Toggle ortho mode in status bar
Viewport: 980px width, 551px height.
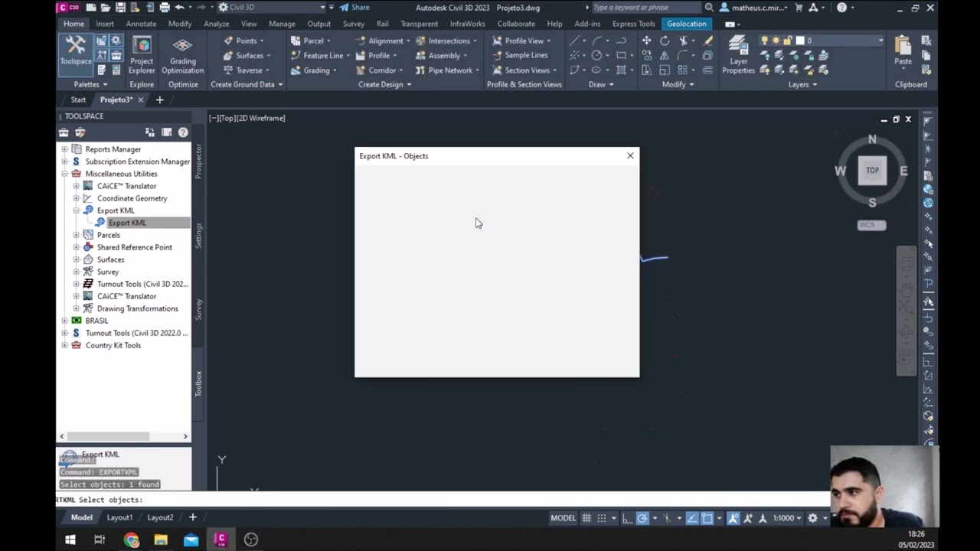(x=627, y=518)
